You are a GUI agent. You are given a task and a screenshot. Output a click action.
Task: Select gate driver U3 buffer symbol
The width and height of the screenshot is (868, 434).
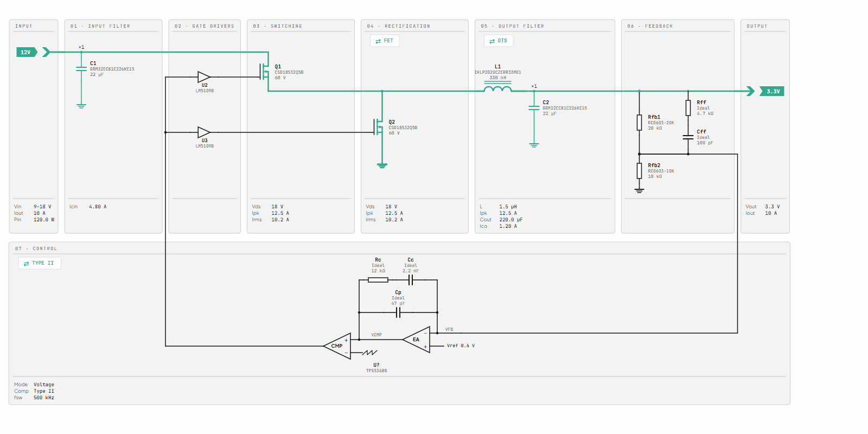click(x=204, y=132)
